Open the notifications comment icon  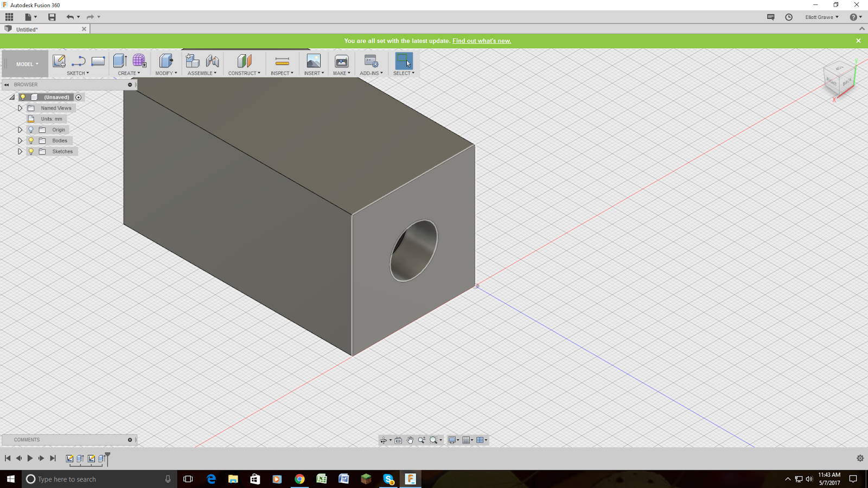coord(770,17)
